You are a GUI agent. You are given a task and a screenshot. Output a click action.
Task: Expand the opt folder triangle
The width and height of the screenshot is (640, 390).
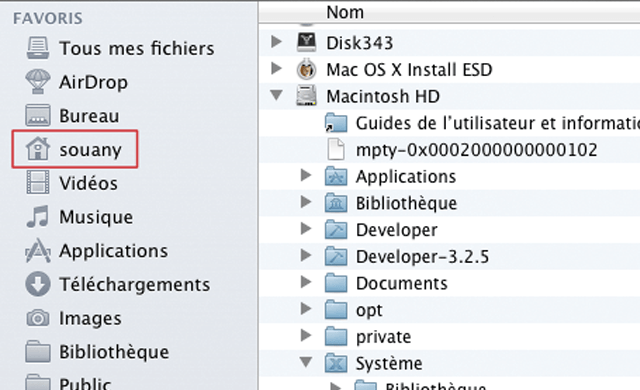(x=306, y=308)
